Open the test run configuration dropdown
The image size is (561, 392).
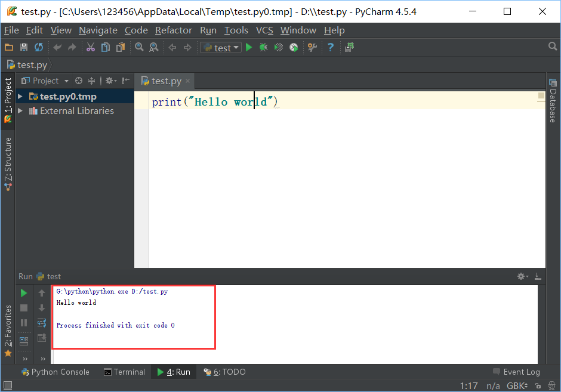(x=221, y=48)
